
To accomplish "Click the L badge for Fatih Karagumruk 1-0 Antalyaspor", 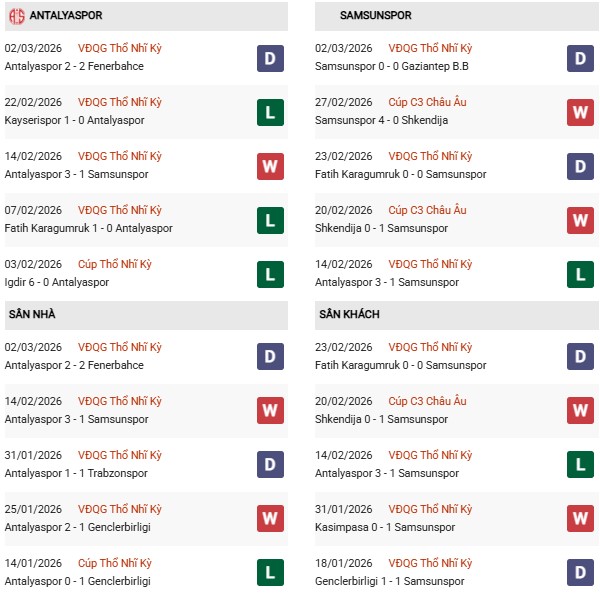I will (x=270, y=220).
